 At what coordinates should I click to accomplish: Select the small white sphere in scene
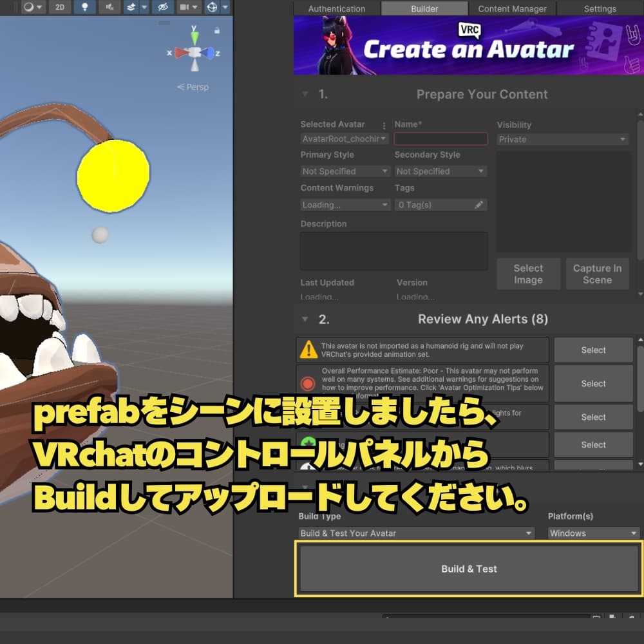tap(100, 235)
